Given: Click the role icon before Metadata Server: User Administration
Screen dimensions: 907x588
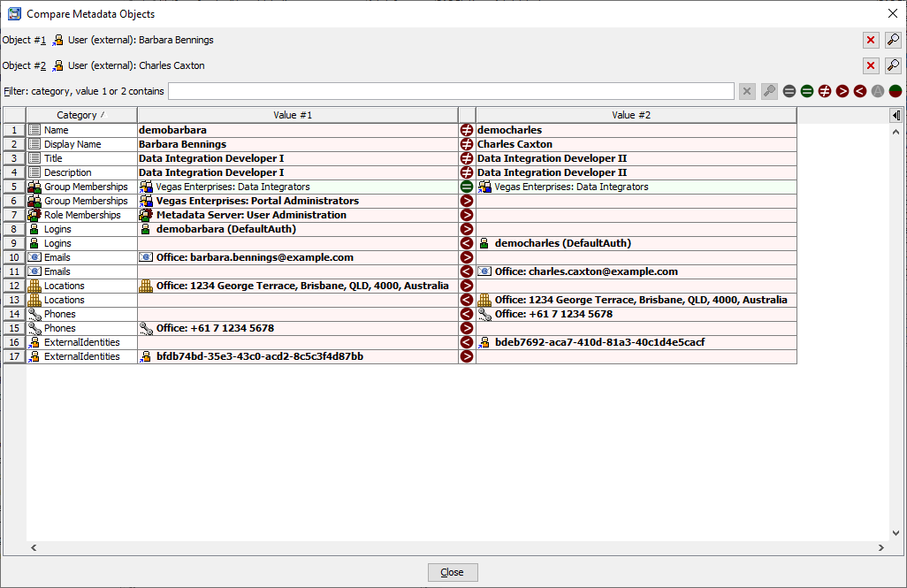Looking at the screenshot, I should point(147,215).
